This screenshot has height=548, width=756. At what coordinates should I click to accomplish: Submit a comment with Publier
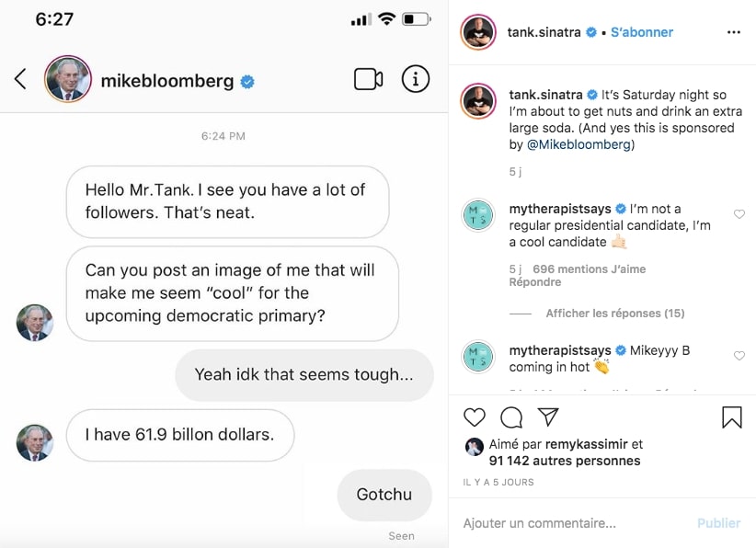[718, 522]
